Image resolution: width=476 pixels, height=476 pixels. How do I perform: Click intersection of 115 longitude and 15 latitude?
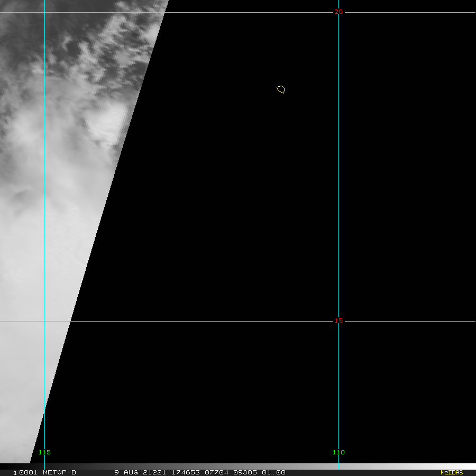[45, 321]
